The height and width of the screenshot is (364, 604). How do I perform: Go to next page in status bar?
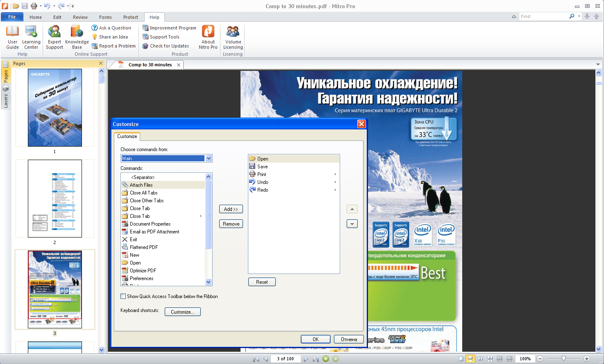306,359
